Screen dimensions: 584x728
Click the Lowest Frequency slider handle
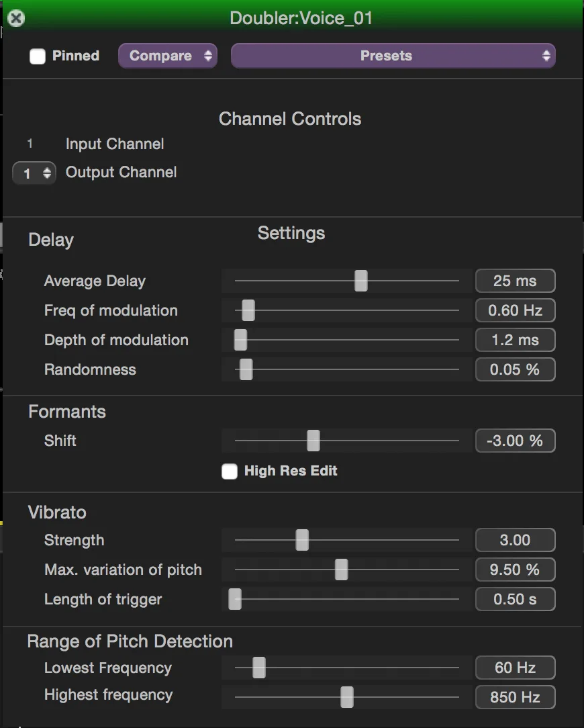pos(259,668)
